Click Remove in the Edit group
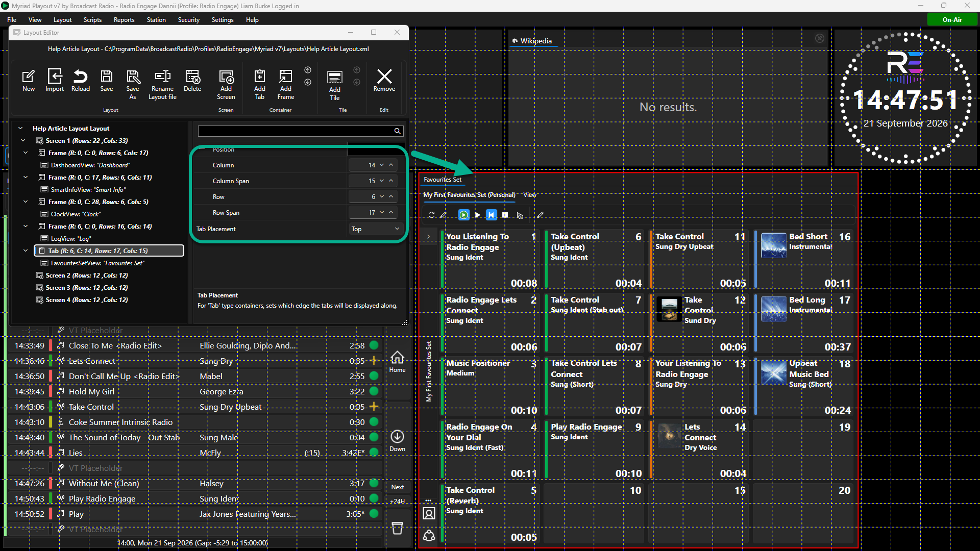This screenshot has width=980, height=551. pos(384,80)
